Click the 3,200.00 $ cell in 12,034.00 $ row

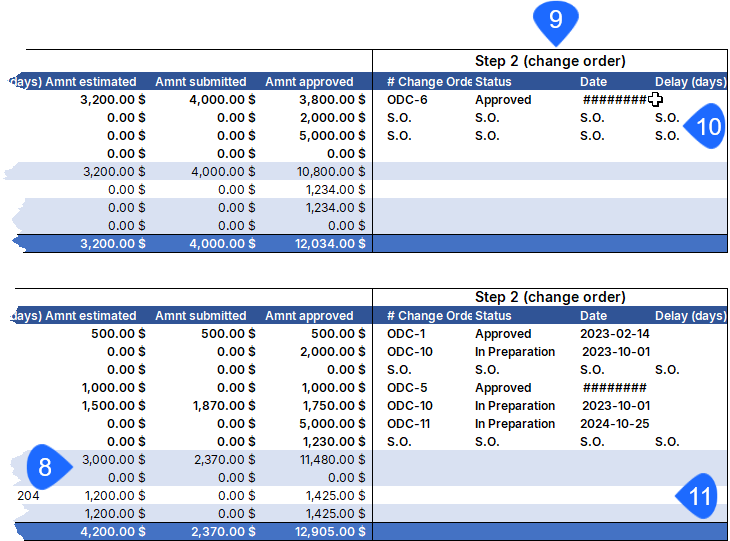click(x=113, y=243)
